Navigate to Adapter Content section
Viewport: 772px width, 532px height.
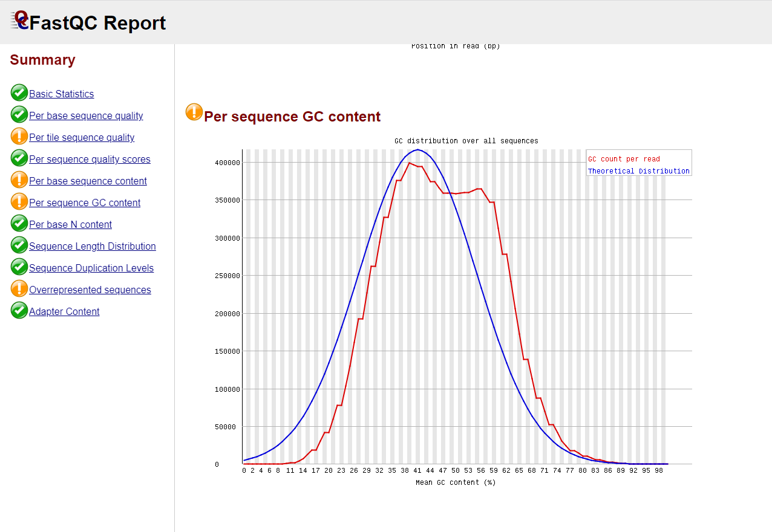(64, 312)
